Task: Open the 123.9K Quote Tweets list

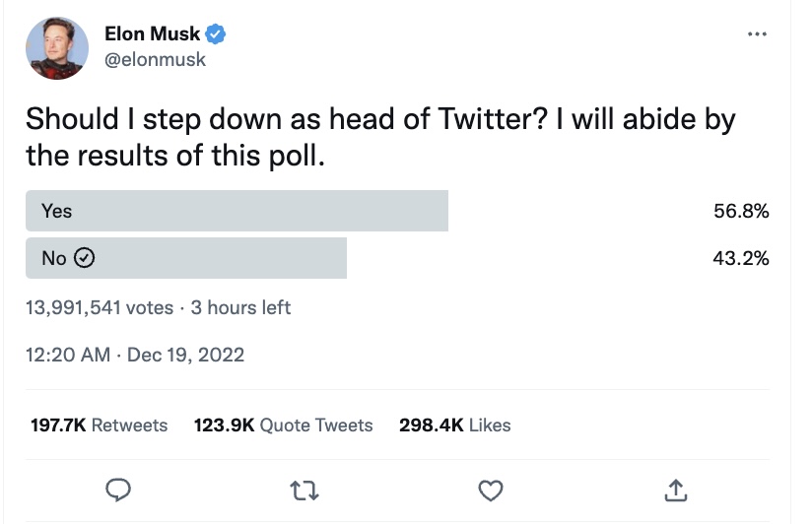Action: (284, 426)
